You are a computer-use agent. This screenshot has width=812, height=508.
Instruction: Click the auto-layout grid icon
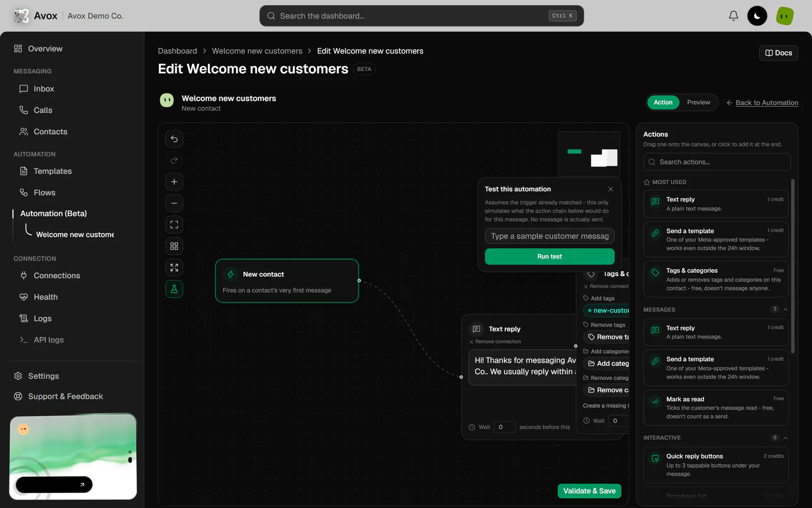[x=174, y=246]
